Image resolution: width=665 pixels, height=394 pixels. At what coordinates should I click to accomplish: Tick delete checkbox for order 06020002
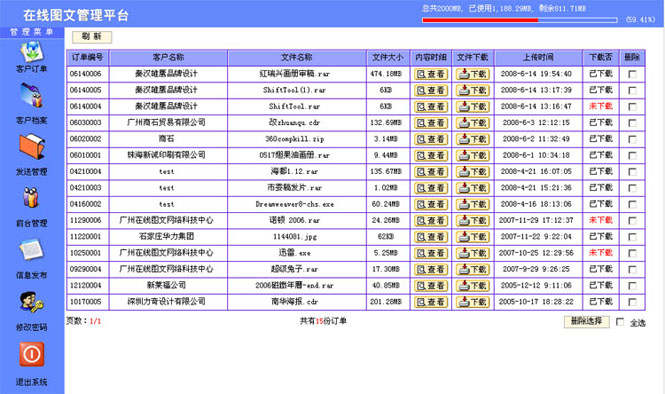pyautogui.click(x=632, y=139)
